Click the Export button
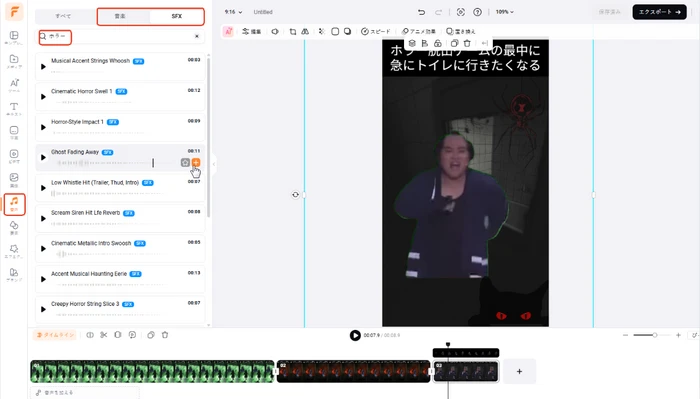The height and width of the screenshot is (399, 700). [x=659, y=12]
